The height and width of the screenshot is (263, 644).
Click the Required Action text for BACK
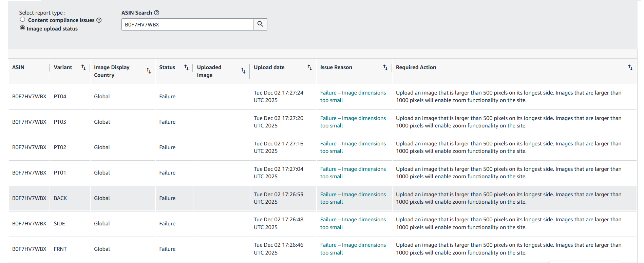point(509,198)
